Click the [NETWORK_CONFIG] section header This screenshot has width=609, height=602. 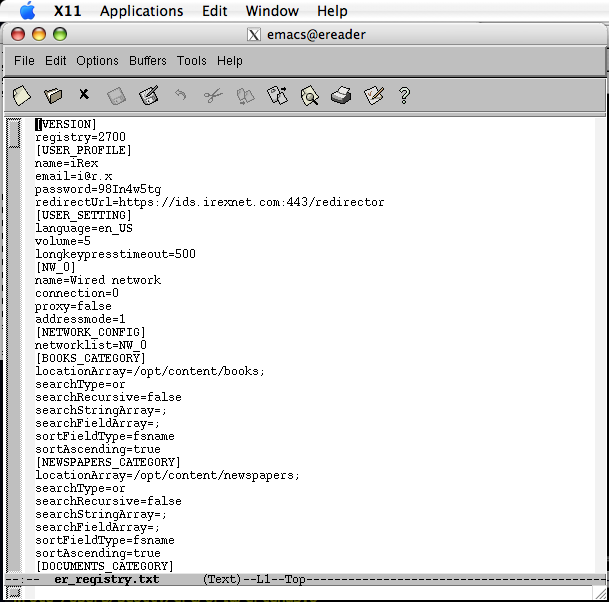click(90, 332)
